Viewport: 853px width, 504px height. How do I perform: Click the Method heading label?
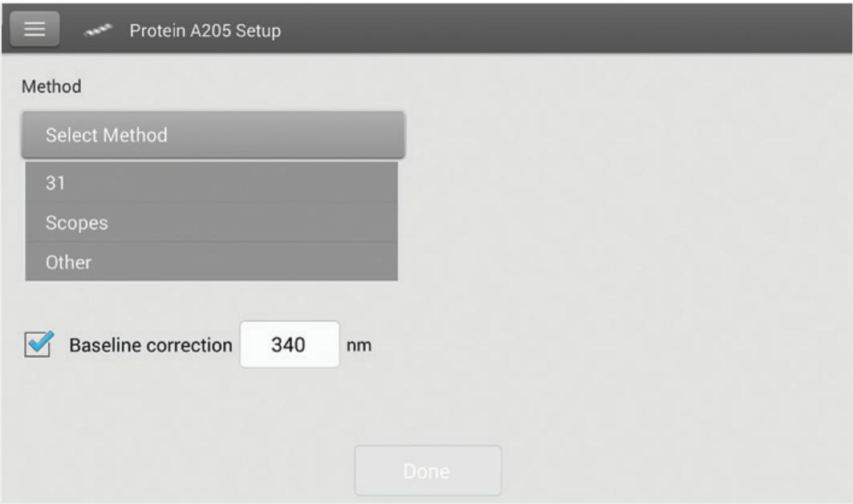[51, 86]
